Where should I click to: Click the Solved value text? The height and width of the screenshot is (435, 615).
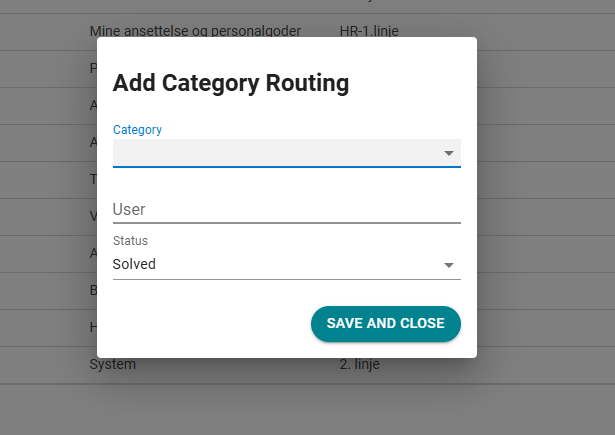pyautogui.click(x=134, y=265)
